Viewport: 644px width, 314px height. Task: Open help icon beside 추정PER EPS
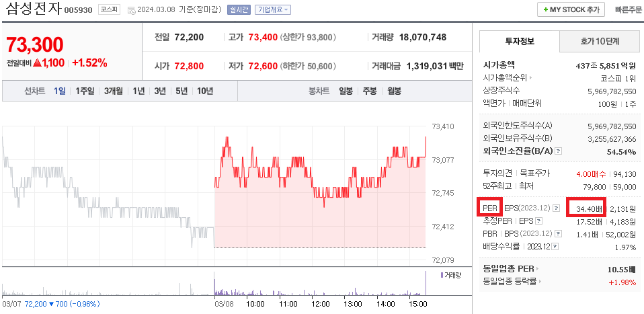pyautogui.click(x=540, y=221)
